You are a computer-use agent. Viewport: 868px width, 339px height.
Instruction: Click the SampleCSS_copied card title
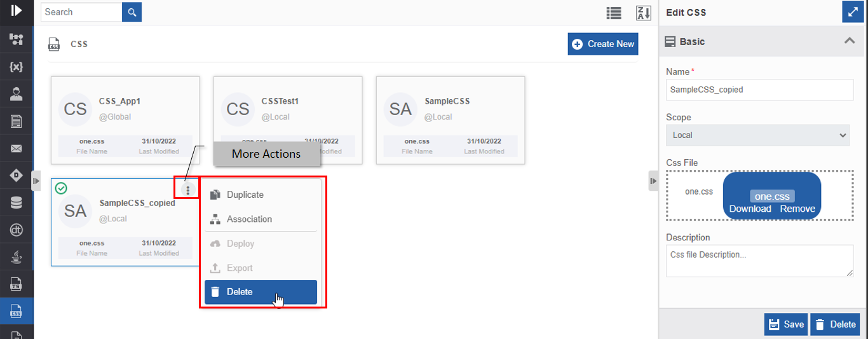click(x=137, y=203)
